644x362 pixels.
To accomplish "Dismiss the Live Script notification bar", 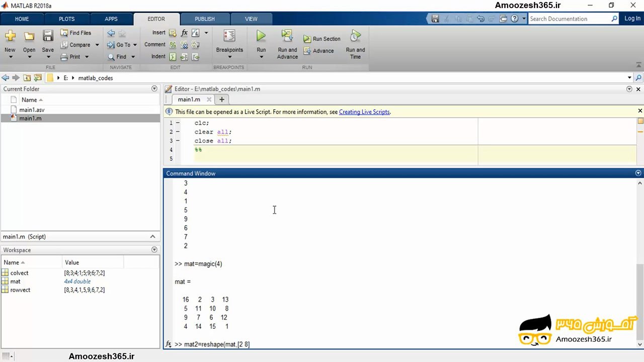I will tap(640, 111).
